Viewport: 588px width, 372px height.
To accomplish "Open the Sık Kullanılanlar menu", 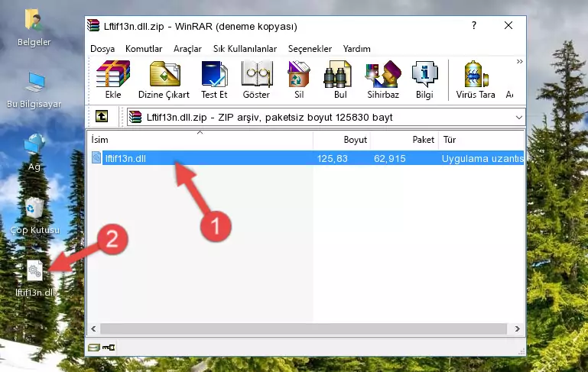I will click(245, 49).
